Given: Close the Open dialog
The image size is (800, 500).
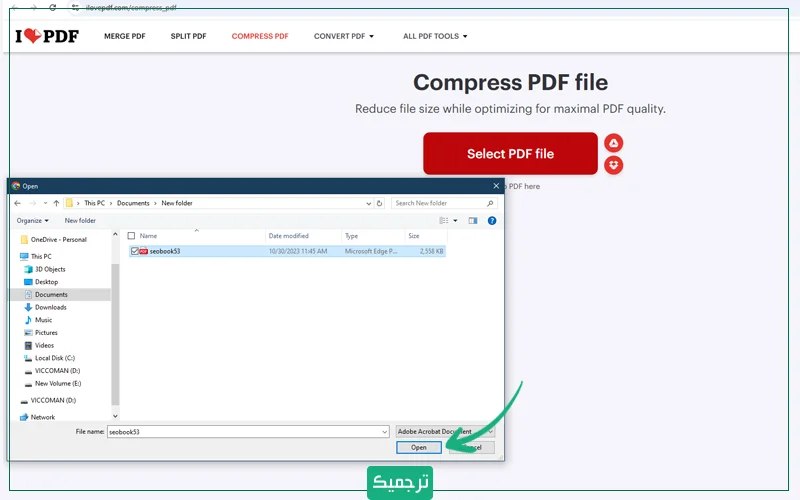Looking at the screenshot, I should 496,186.
